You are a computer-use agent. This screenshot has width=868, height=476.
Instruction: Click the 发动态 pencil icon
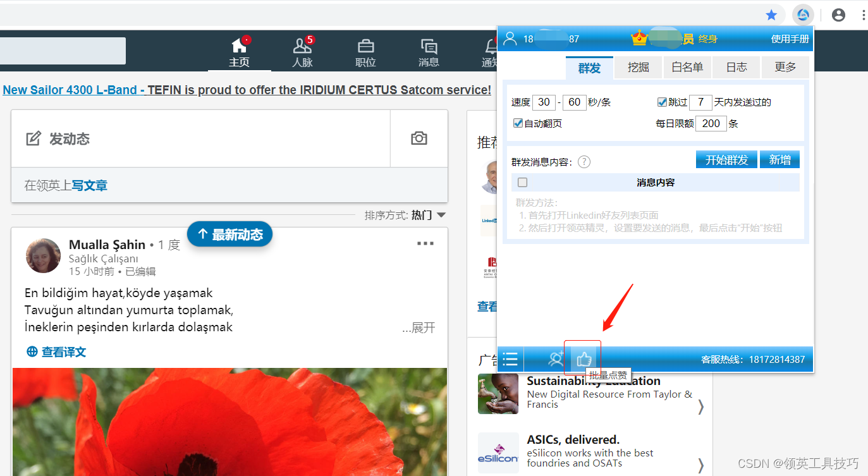(34, 139)
